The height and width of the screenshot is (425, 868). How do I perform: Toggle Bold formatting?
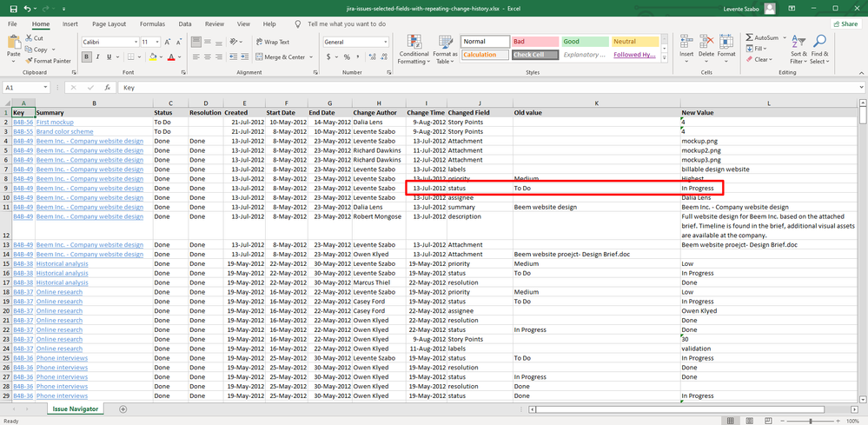(87, 57)
